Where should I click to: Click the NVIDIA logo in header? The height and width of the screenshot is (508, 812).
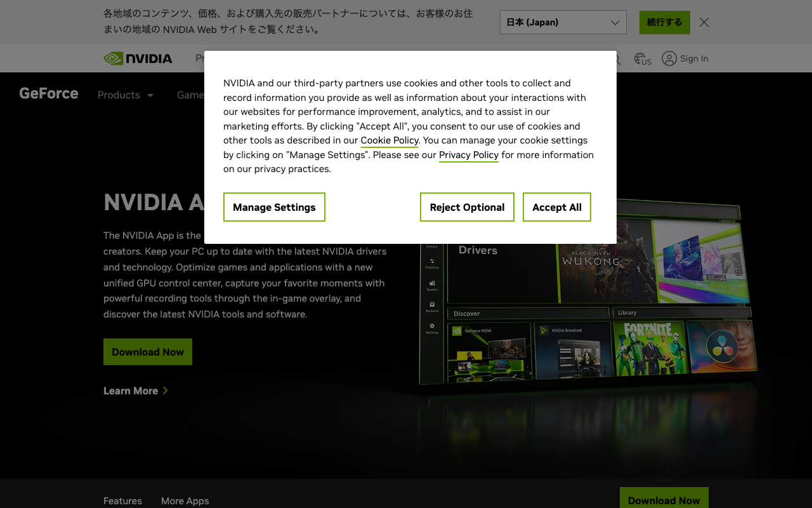point(138,58)
